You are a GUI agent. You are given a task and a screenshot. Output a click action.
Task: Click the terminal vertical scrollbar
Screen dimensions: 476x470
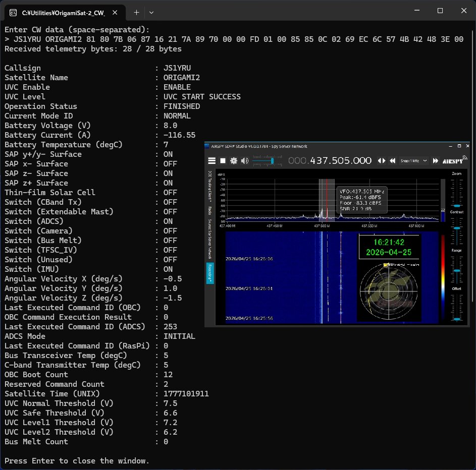(x=472, y=165)
